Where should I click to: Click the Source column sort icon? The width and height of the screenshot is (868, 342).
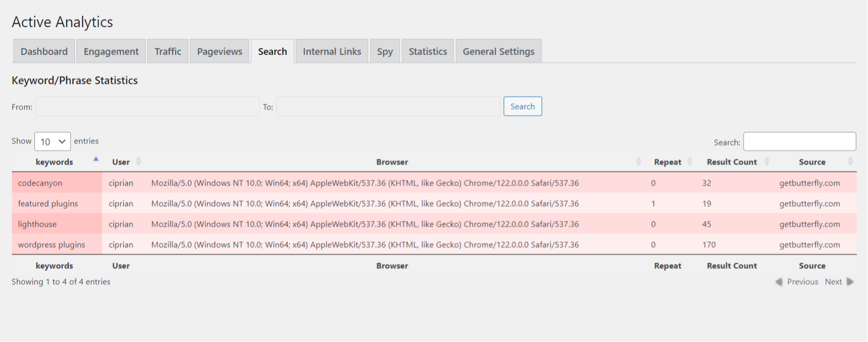click(850, 162)
